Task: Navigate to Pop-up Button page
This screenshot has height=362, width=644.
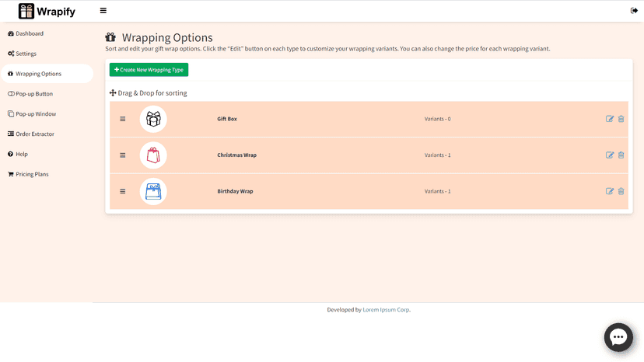Action: [30, 94]
